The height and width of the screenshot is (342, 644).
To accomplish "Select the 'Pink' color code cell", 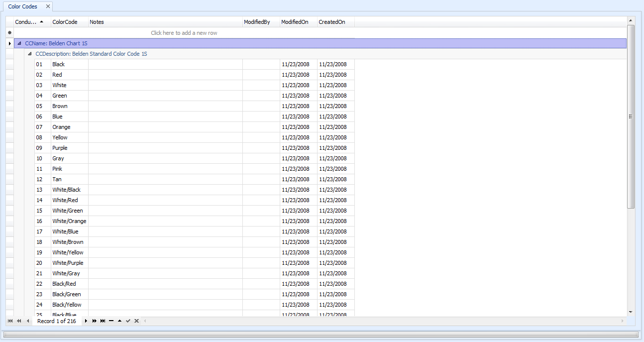I will pos(69,169).
